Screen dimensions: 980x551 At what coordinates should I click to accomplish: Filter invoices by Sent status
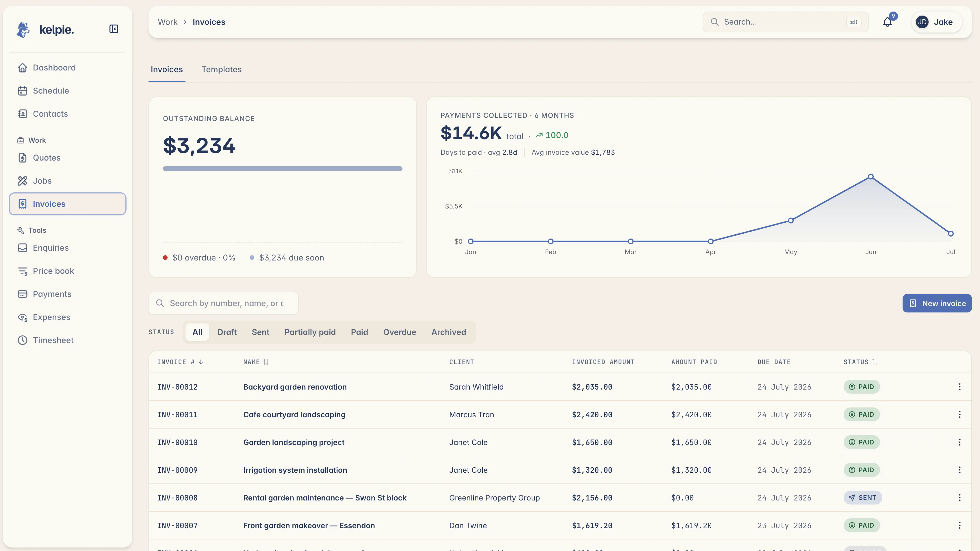click(x=261, y=332)
